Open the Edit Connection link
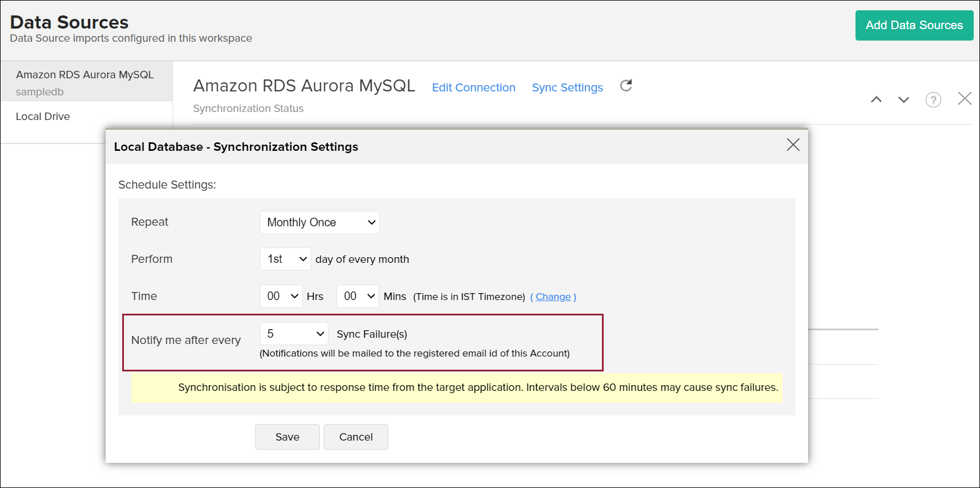This screenshot has width=980, height=488. click(473, 87)
